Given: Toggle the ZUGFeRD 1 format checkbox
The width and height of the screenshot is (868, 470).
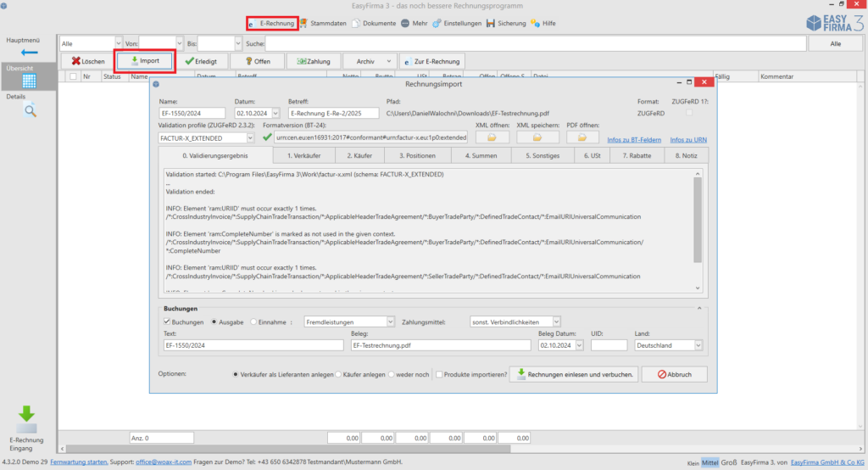Looking at the screenshot, I should pos(689,113).
